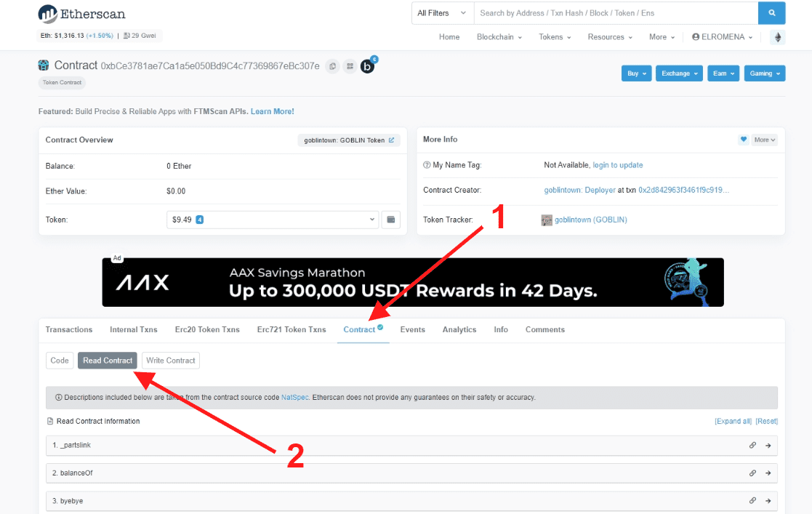Screen dimensions: 812x514
Task: Expand the $9.49 token holdings dropdown
Action: click(x=273, y=220)
